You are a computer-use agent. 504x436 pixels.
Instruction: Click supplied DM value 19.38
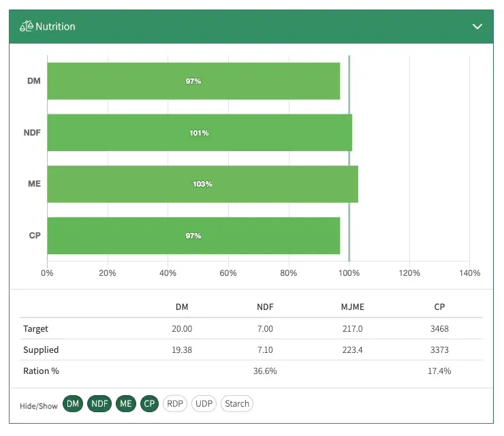182,350
